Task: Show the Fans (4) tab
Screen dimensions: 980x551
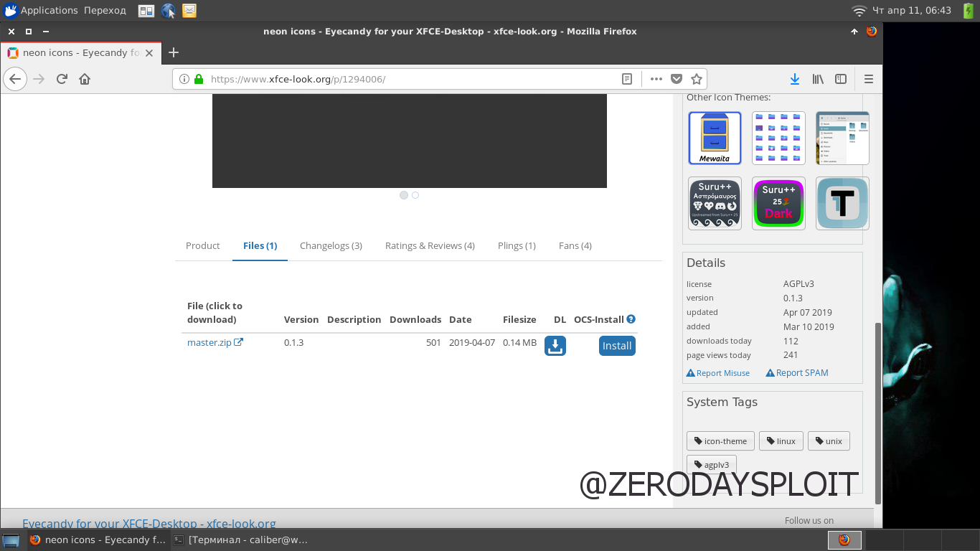Action: pos(575,245)
